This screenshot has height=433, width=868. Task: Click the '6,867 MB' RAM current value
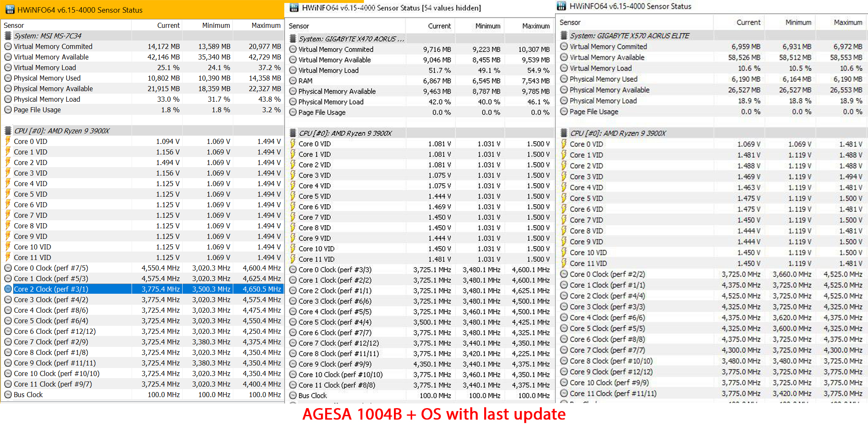pyautogui.click(x=437, y=81)
